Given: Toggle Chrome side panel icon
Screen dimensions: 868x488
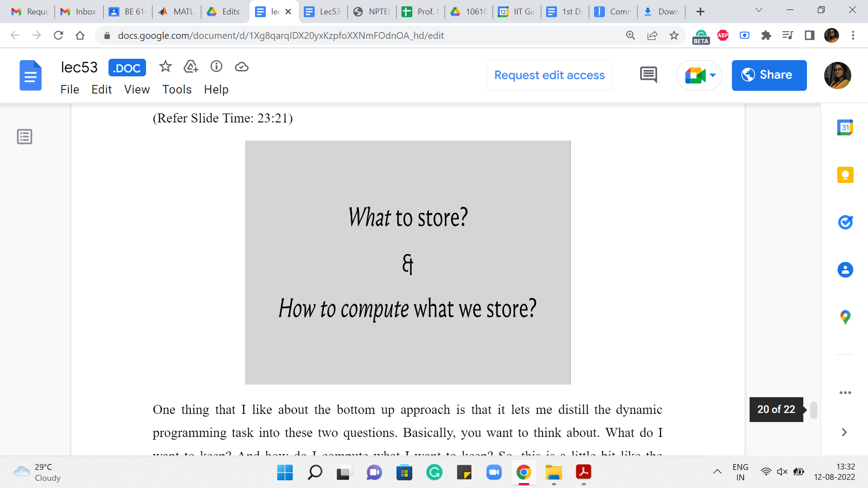Looking at the screenshot, I should tap(809, 36).
